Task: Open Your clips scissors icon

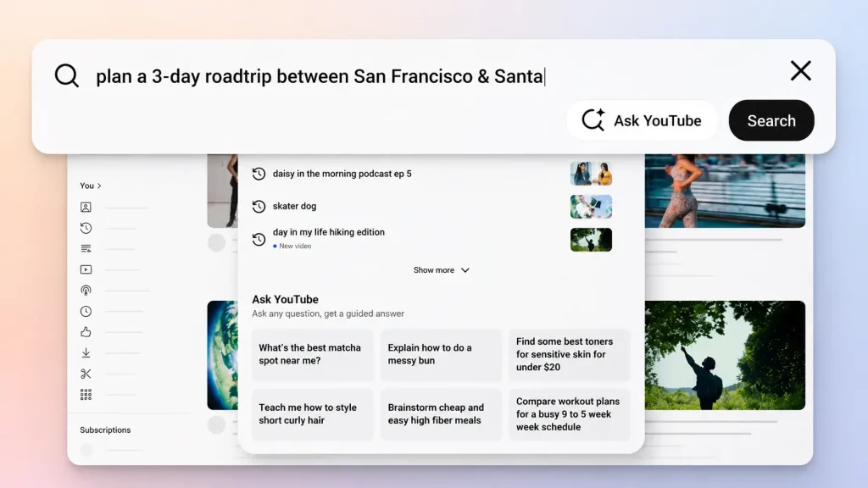Action: click(x=86, y=374)
